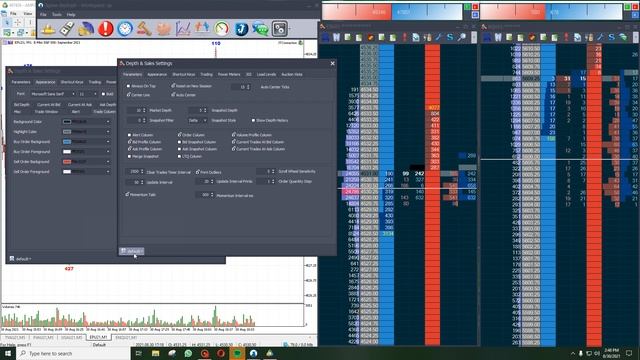Click the red exclamation alert icon
The image size is (640, 360).
(105, 29)
